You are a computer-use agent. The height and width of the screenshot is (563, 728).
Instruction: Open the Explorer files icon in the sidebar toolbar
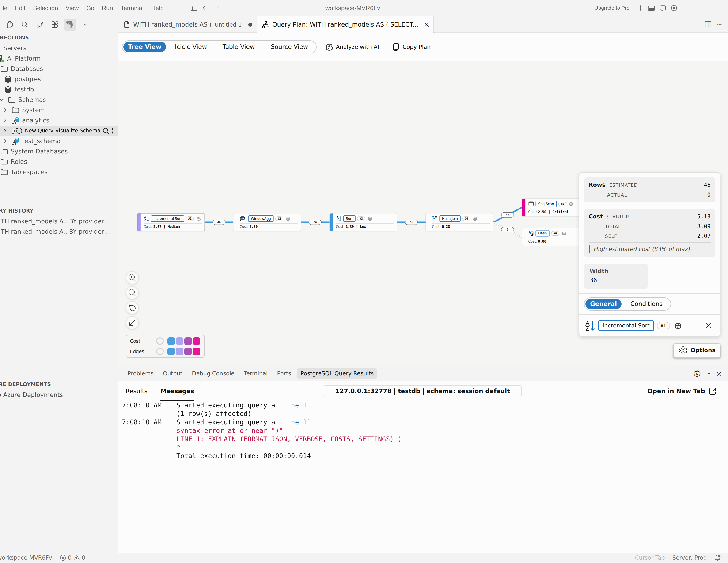point(10,24)
